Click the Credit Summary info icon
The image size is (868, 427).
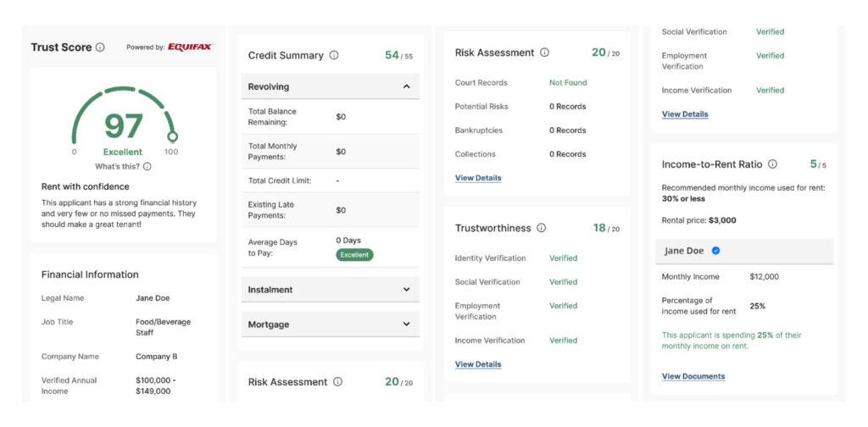(334, 55)
